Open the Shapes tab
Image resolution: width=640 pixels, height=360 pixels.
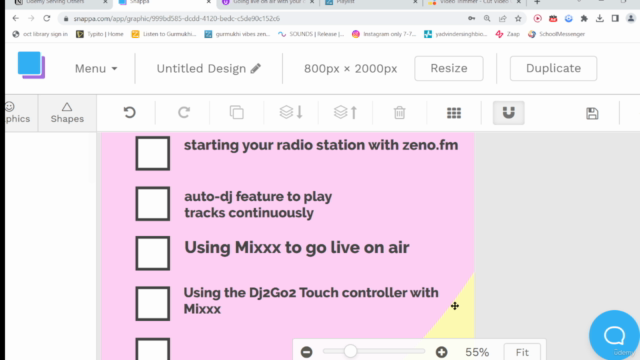click(67, 113)
